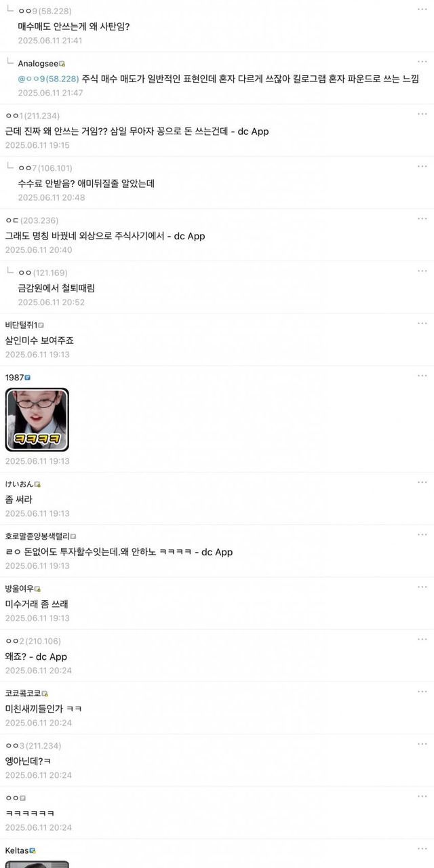Open profile of user 비단털쥐1

(20, 325)
